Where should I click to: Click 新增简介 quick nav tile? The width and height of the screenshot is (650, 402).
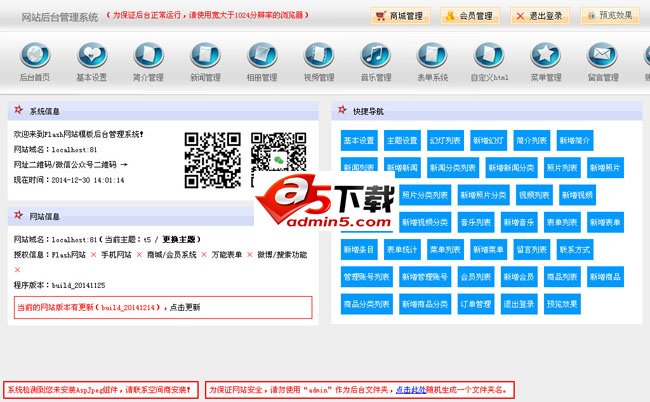click(575, 140)
